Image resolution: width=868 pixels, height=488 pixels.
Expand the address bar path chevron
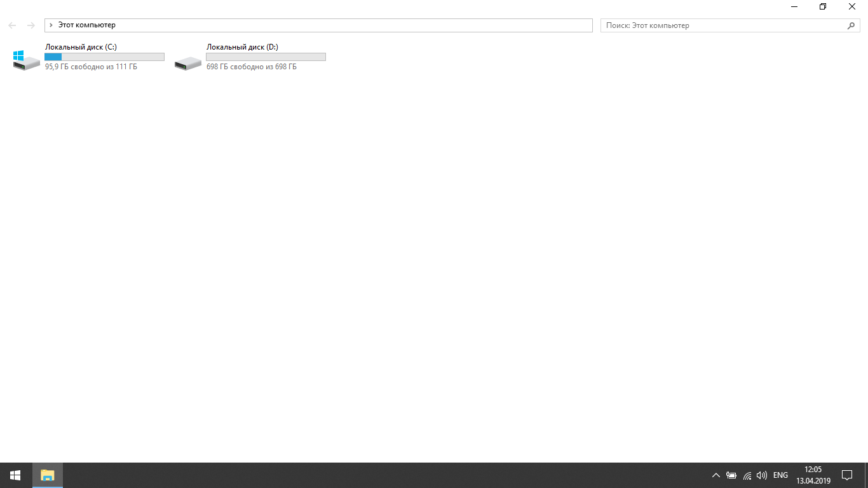coord(51,25)
